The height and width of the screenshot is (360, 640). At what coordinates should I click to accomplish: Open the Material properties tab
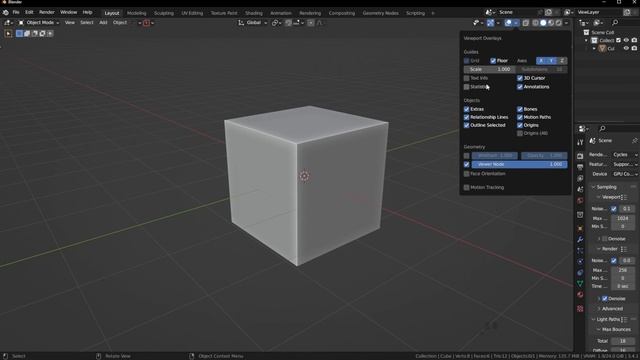tap(580, 294)
